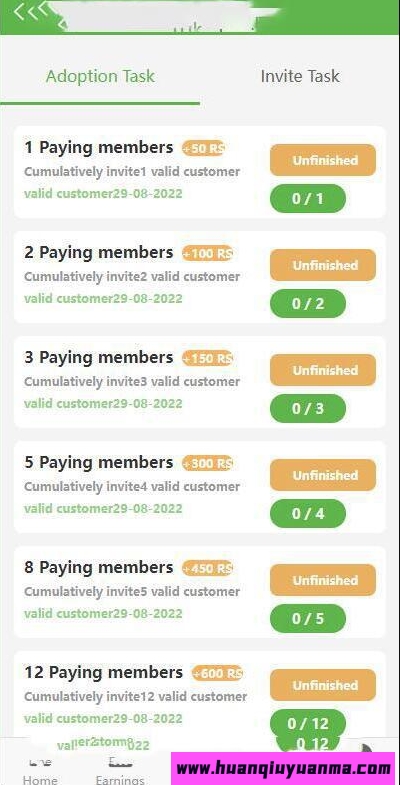Tap the +300 RS reward badge
Viewport: 400px width, 785px height.
[x=207, y=464]
